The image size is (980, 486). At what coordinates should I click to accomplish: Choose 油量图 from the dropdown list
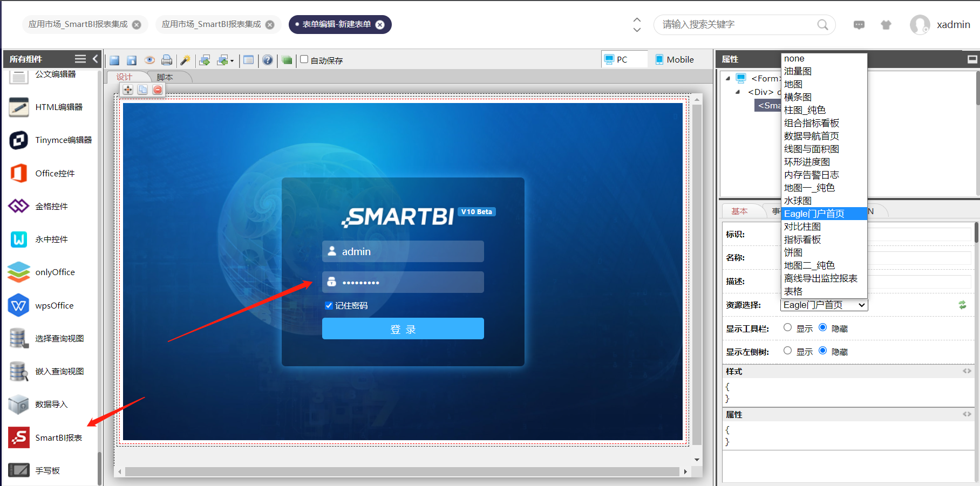point(824,71)
